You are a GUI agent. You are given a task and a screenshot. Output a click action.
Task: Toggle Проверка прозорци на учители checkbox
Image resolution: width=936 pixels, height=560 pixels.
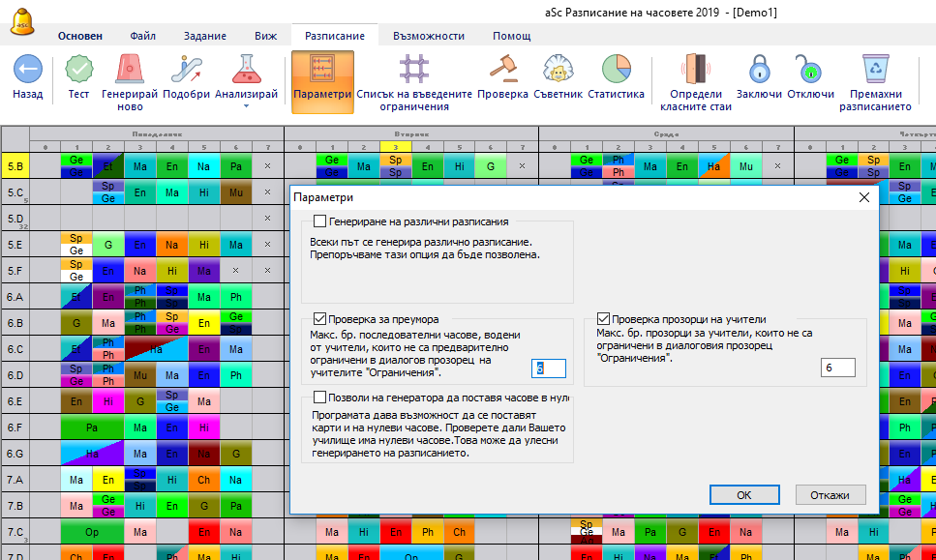tap(604, 318)
